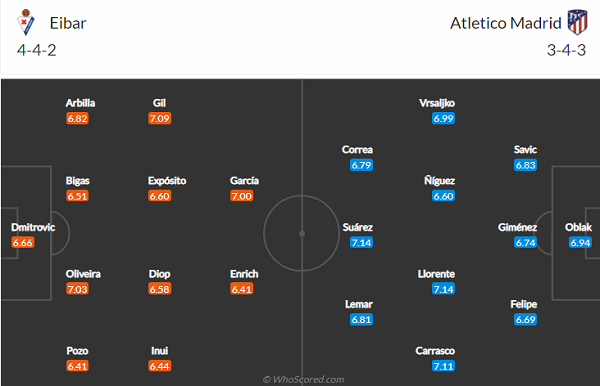This screenshot has height=386, width=600.
Task: Select Suárez's 7.14 rating badge
Action: coord(361,243)
